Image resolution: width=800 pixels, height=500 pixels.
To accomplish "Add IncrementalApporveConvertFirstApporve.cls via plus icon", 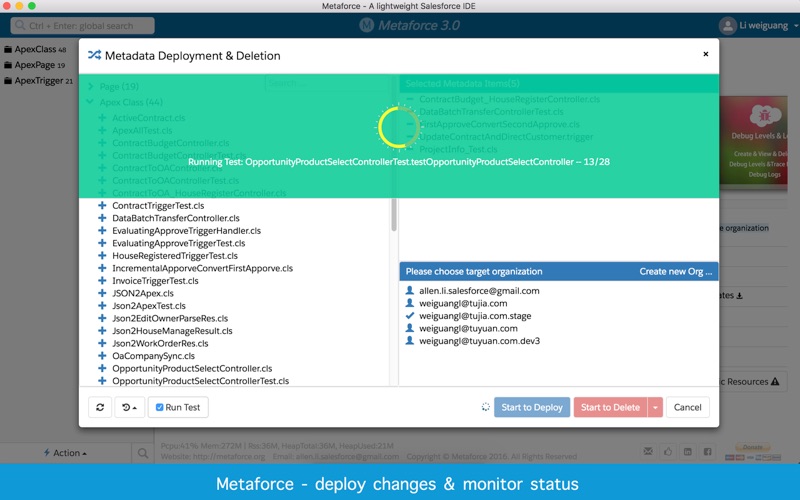I will [x=102, y=268].
